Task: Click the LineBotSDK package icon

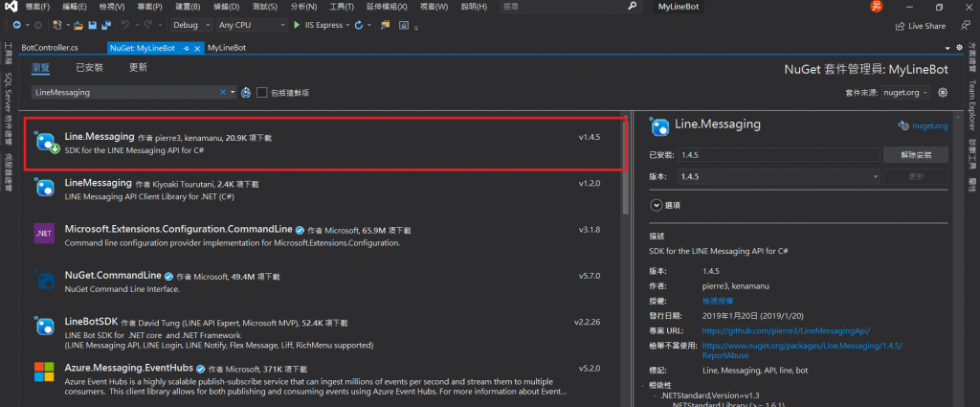Action: point(45,327)
